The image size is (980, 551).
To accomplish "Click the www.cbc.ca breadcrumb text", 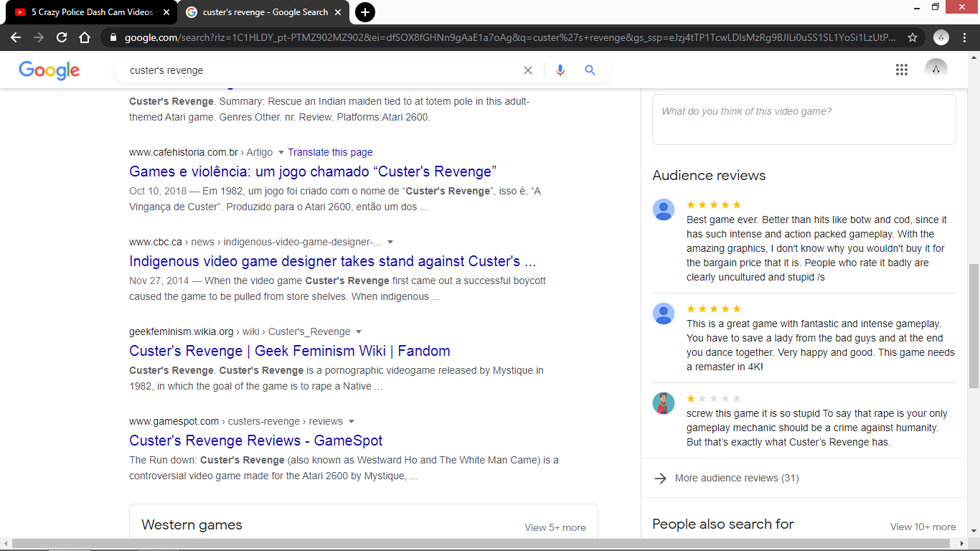I will click(x=155, y=242).
